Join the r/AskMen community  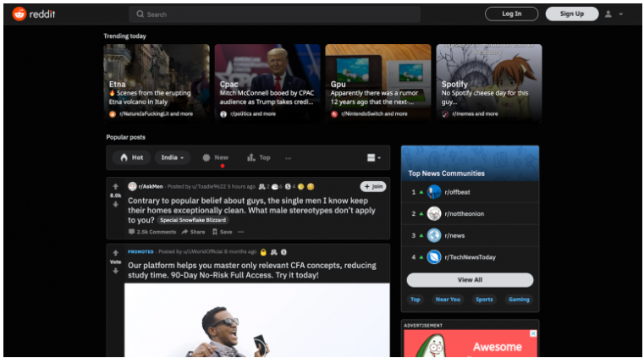(372, 186)
